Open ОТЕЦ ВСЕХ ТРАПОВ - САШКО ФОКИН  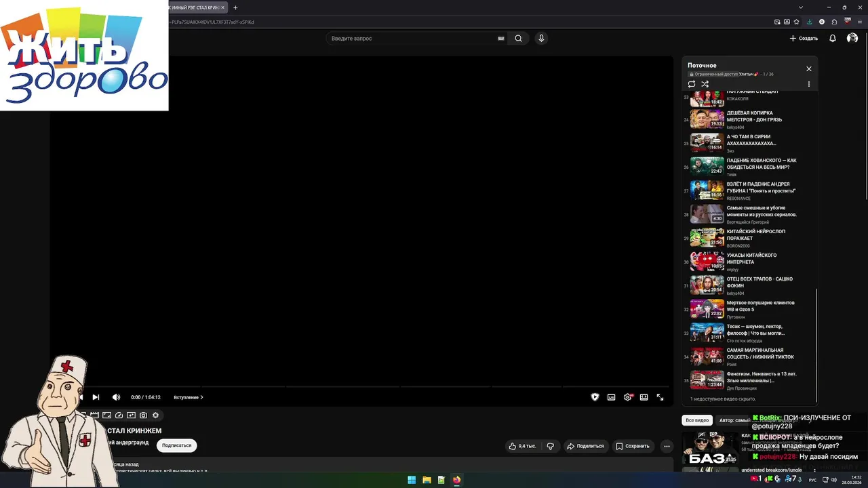(749, 285)
